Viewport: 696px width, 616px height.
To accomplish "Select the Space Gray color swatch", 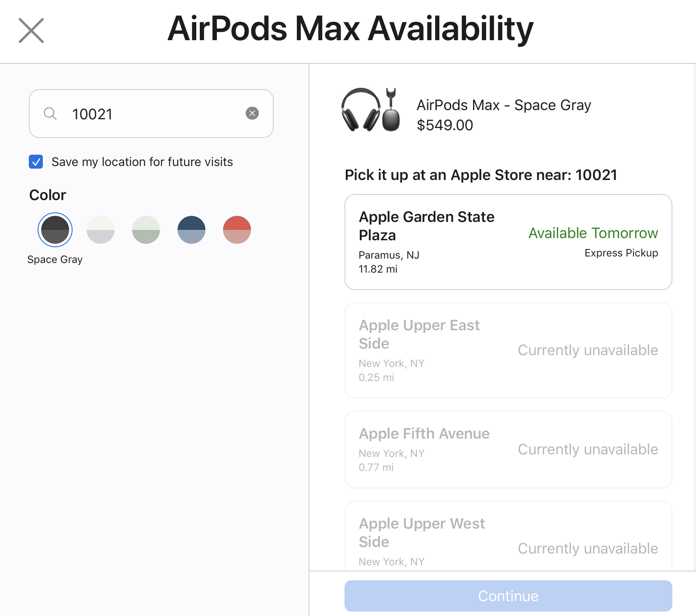I will (55, 230).
